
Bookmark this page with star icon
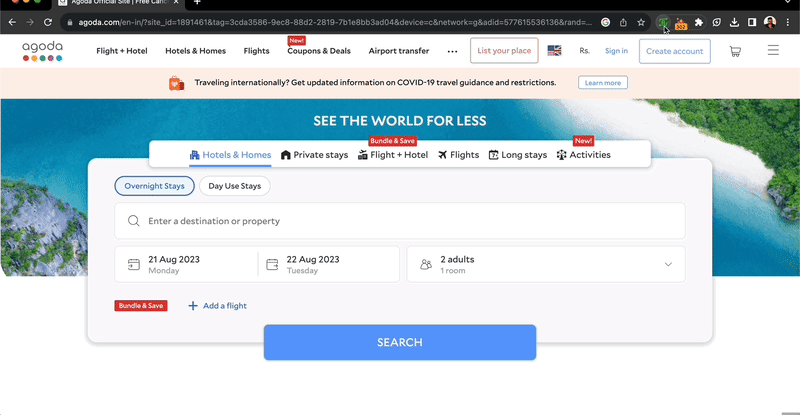click(x=641, y=22)
